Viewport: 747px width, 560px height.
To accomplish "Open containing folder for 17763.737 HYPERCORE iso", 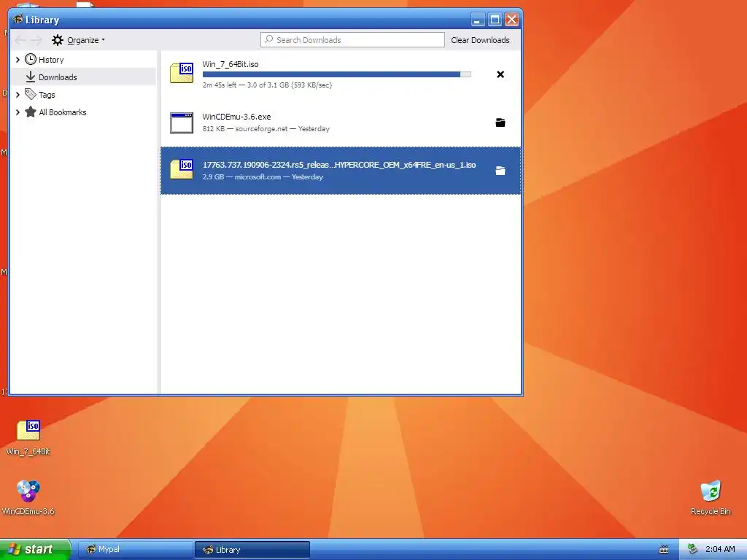I will [500, 171].
